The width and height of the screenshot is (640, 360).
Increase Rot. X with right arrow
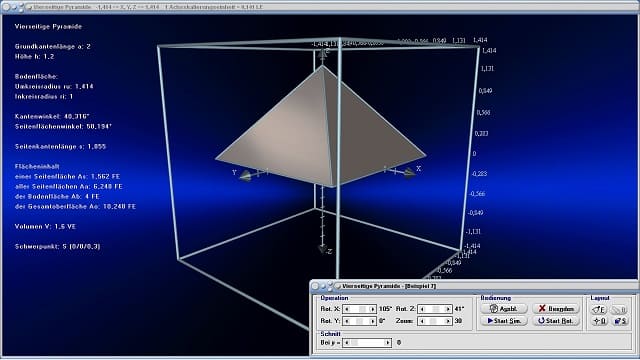coord(372,309)
